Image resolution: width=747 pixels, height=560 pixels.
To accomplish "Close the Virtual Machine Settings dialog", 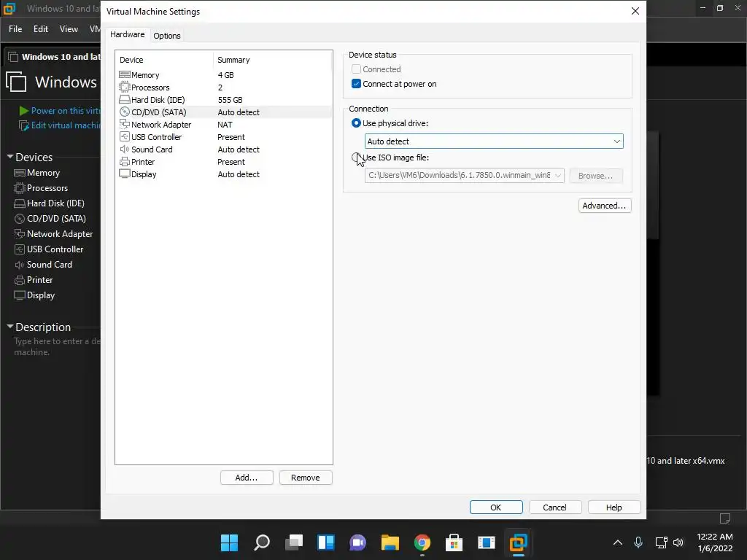I will [635, 11].
